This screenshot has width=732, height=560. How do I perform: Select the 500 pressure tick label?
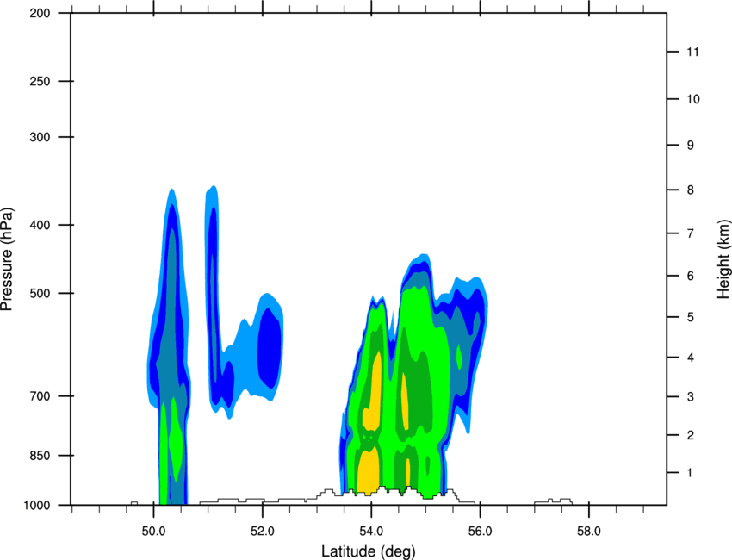click(40, 293)
